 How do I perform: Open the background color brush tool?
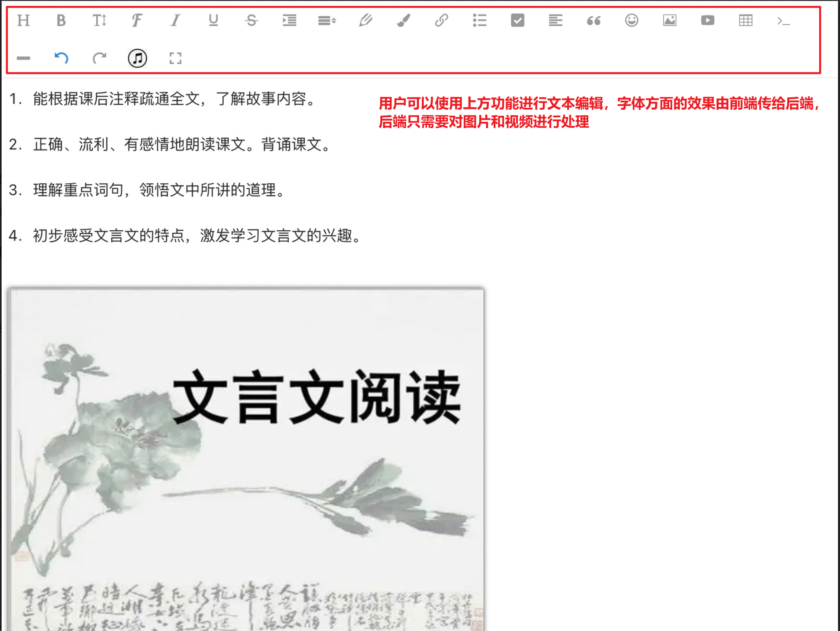403,20
